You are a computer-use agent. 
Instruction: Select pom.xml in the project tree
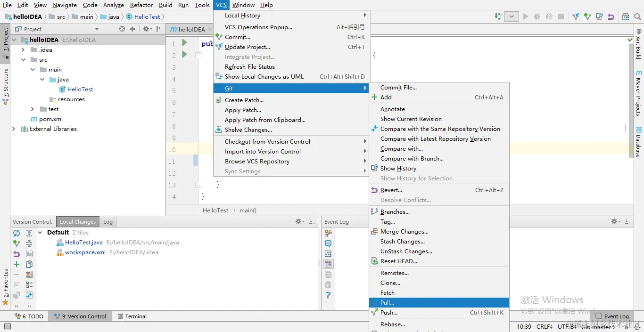(x=51, y=119)
